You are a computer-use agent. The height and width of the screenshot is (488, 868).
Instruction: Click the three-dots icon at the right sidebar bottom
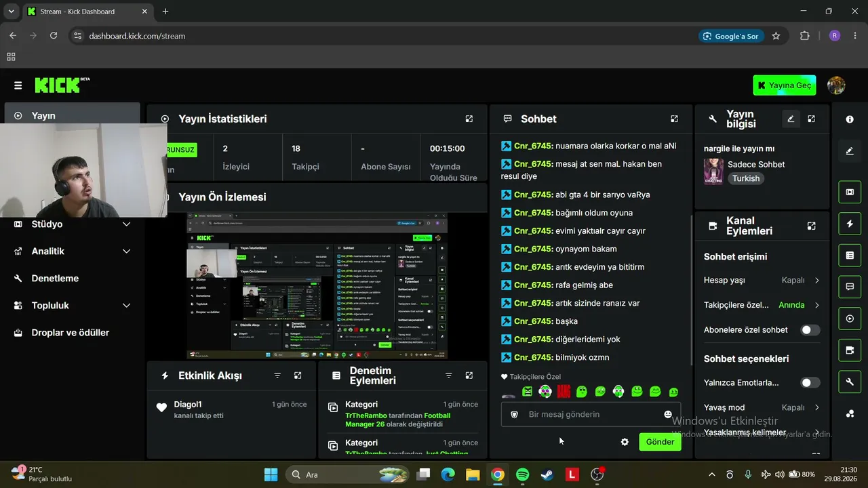point(850,414)
